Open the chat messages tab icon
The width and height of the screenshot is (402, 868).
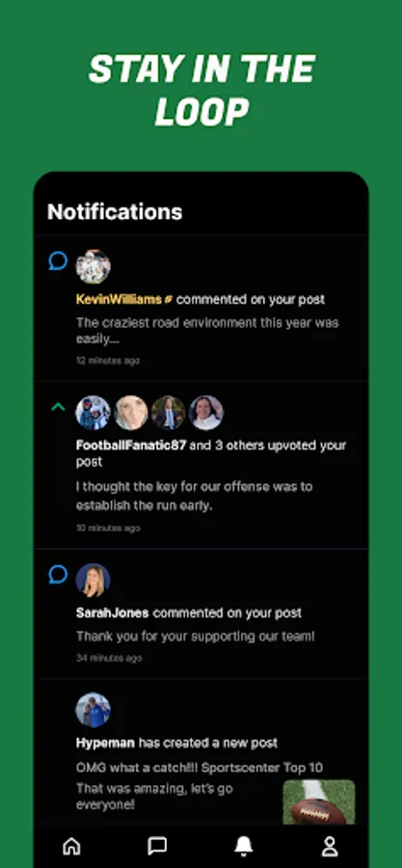[x=157, y=846]
